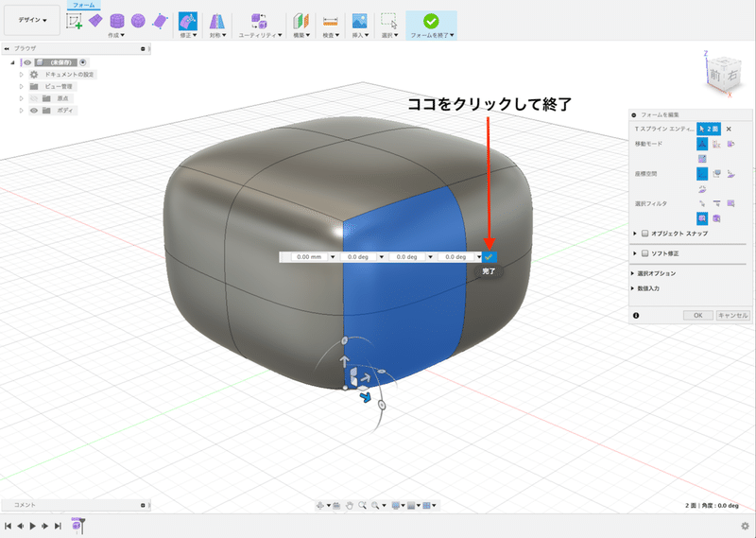This screenshot has height=538, width=756.
Task: Click the Look At navigation icon
Action: click(x=336, y=505)
